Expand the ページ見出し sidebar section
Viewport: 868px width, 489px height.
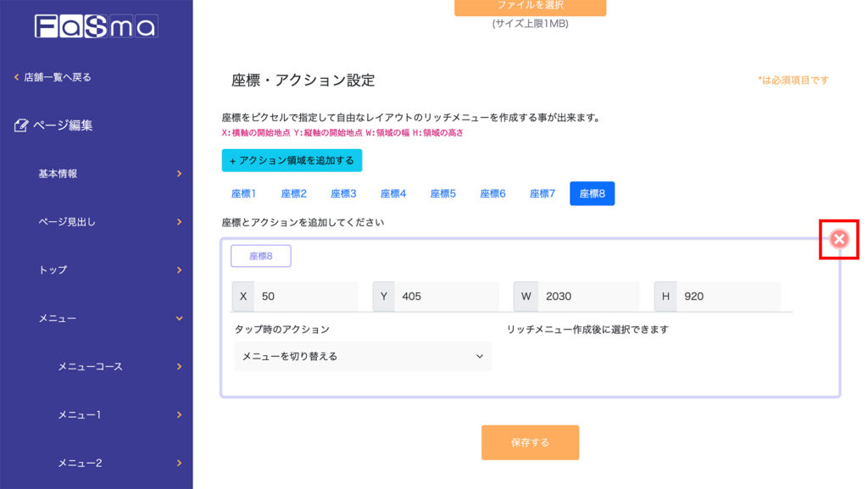pos(179,222)
